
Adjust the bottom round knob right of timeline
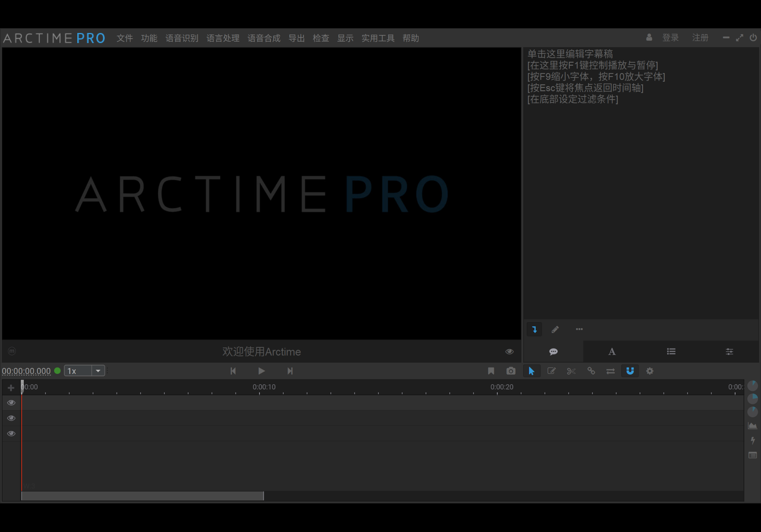(752, 412)
